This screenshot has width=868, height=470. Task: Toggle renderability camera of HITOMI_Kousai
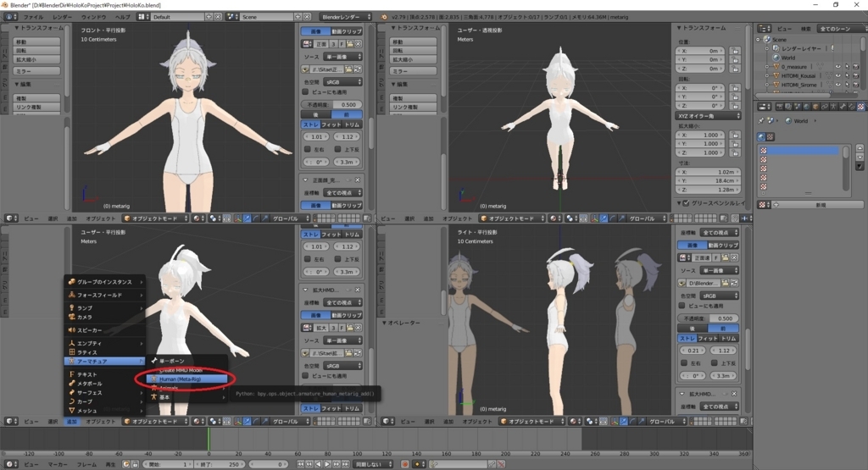point(856,75)
